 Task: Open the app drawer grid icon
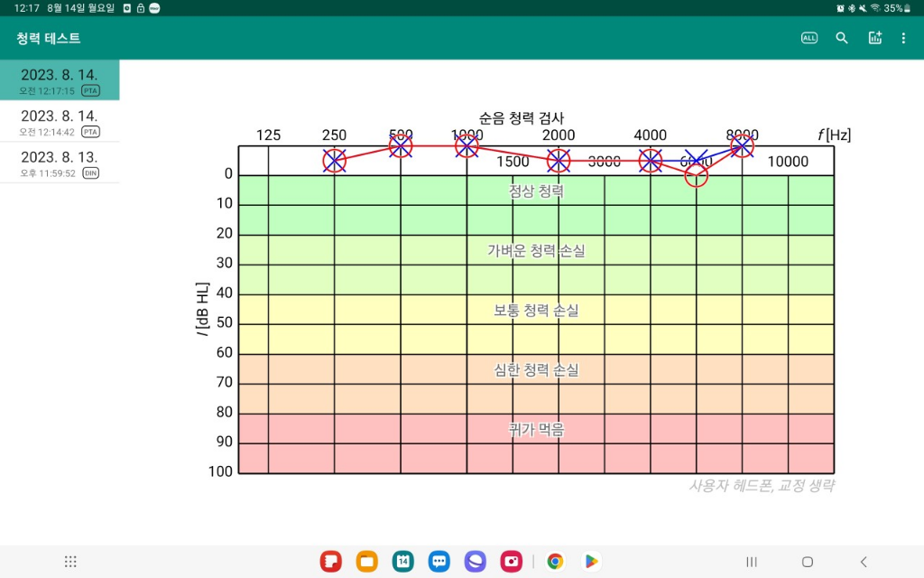pyautogui.click(x=70, y=562)
